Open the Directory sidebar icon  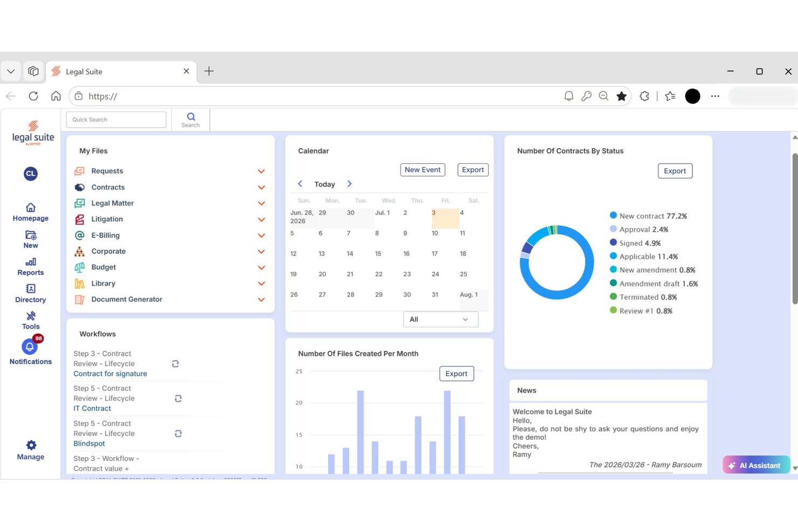[31, 289]
